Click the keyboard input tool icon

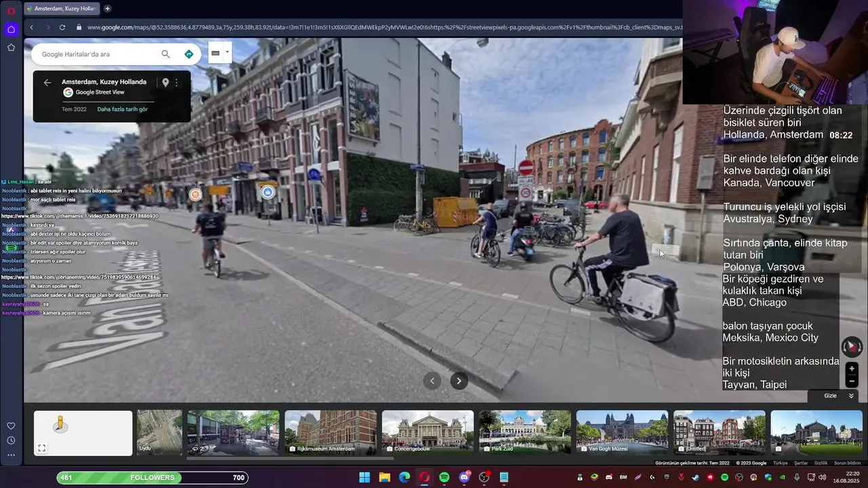click(x=216, y=53)
